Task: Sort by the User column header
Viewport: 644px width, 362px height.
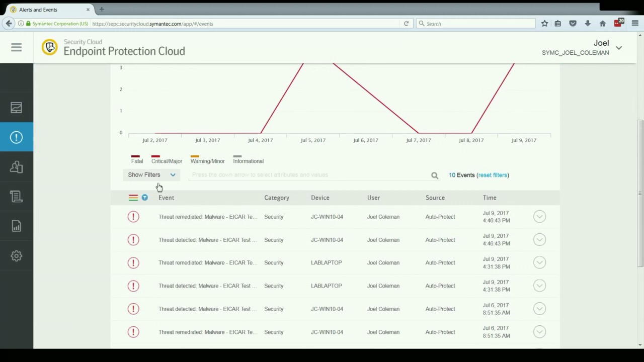Action: click(x=373, y=198)
